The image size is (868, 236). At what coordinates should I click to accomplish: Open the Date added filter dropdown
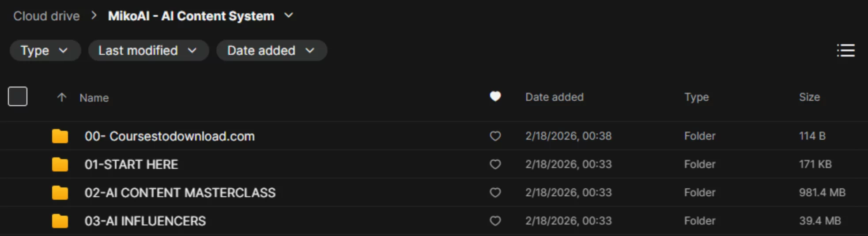click(271, 50)
